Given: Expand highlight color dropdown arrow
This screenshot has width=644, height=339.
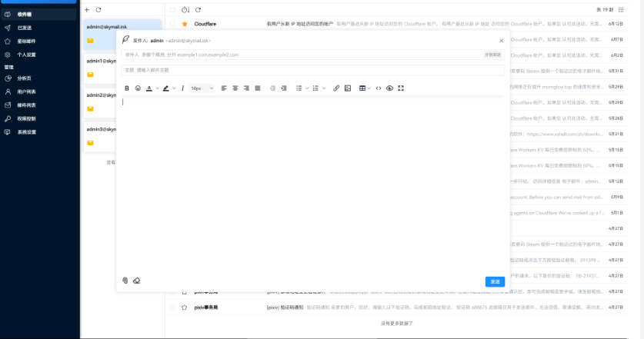Looking at the screenshot, I should tap(174, 88).
